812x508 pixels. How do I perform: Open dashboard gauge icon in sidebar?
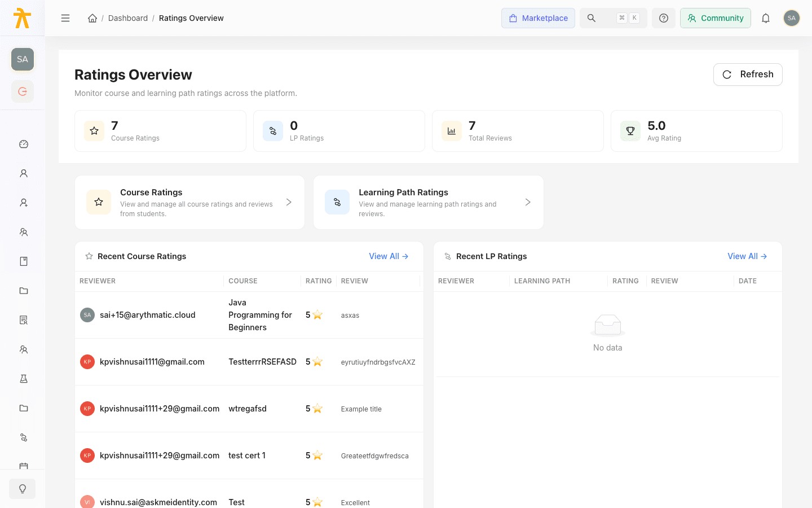click(24, 144)
